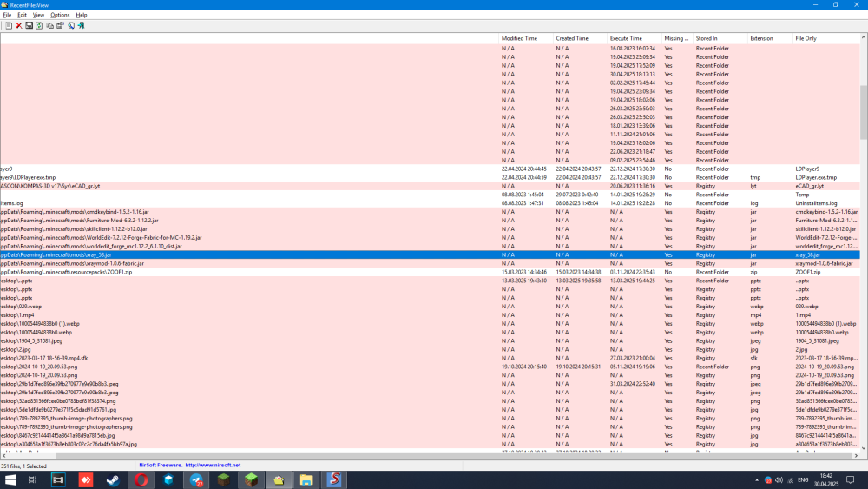Open the File menu
The image size is (868, 489).
(x=7, y=15)
